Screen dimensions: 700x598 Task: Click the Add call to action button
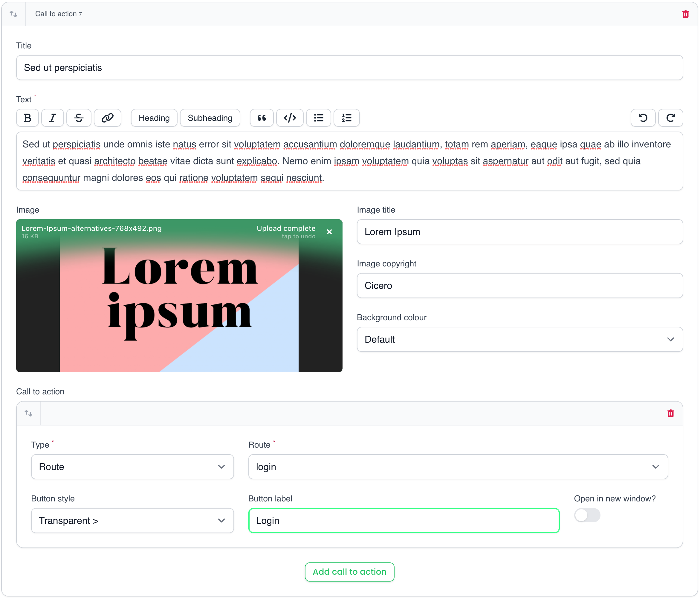pyautogui.click(x=349, y=572)
